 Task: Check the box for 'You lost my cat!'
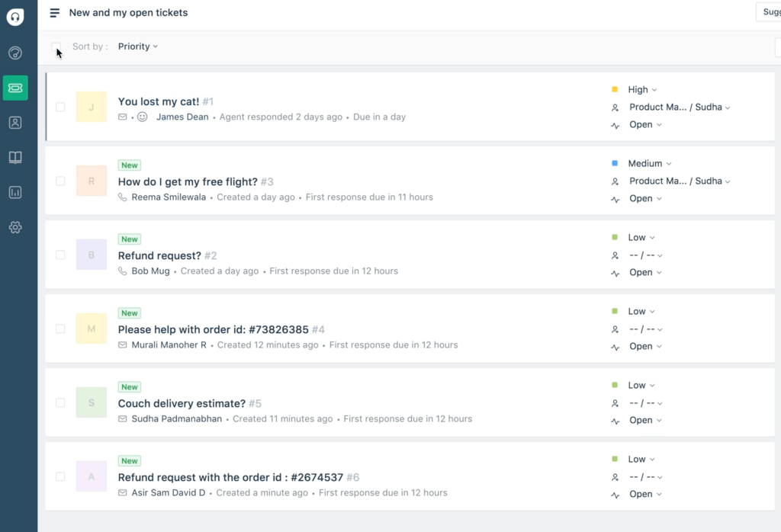60,107
